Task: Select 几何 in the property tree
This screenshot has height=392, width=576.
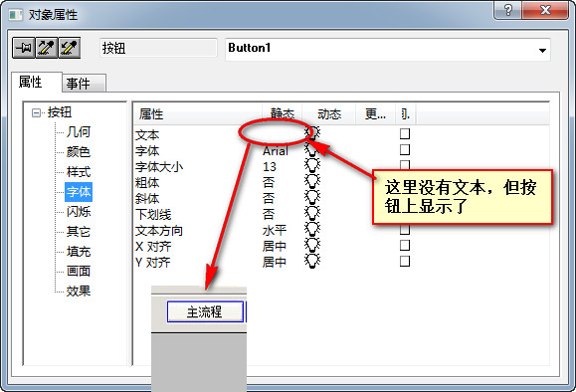Action: click(x=79, y=132)
